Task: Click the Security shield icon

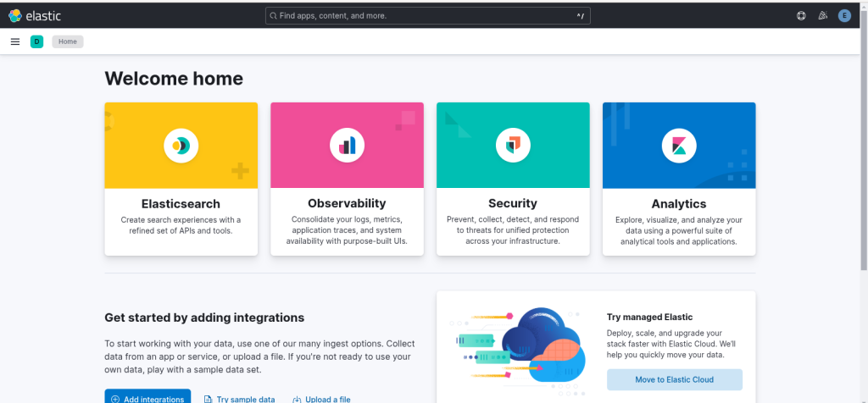Action: coord(513,146)
